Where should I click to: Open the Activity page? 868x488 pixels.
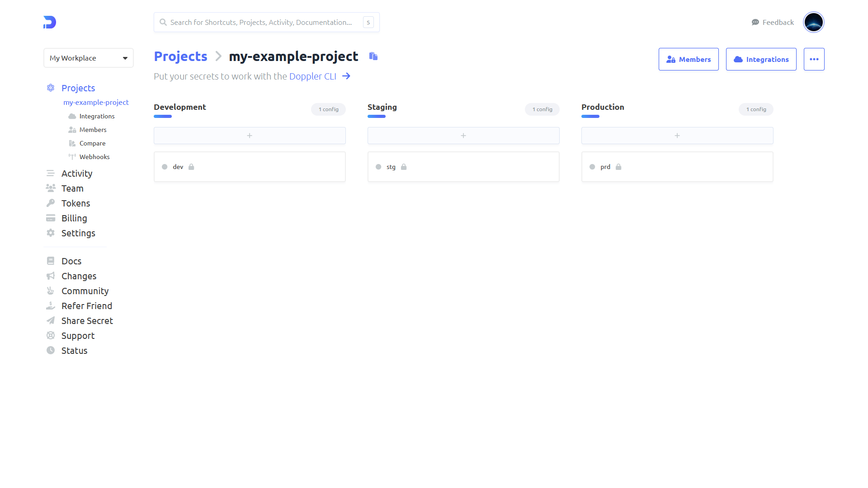(x=76, y=174)
